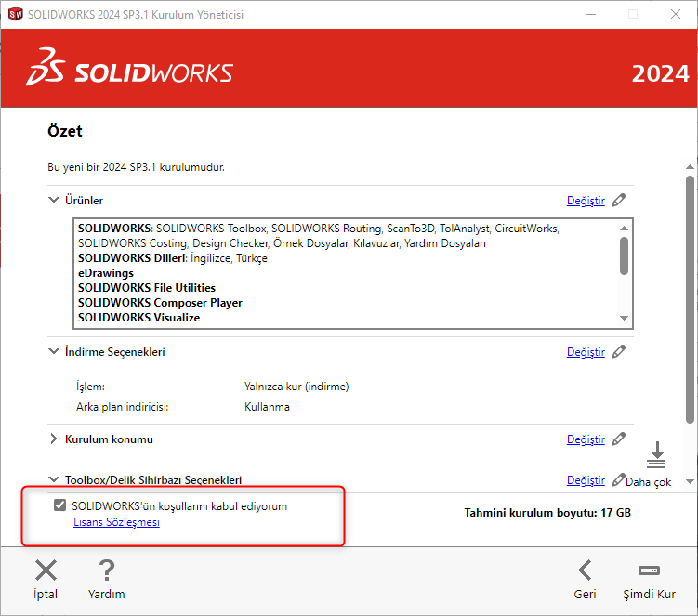Close the Kurulum Yöneticisi window
This screenshot has width=698, height=616.
tap(676, 14)
